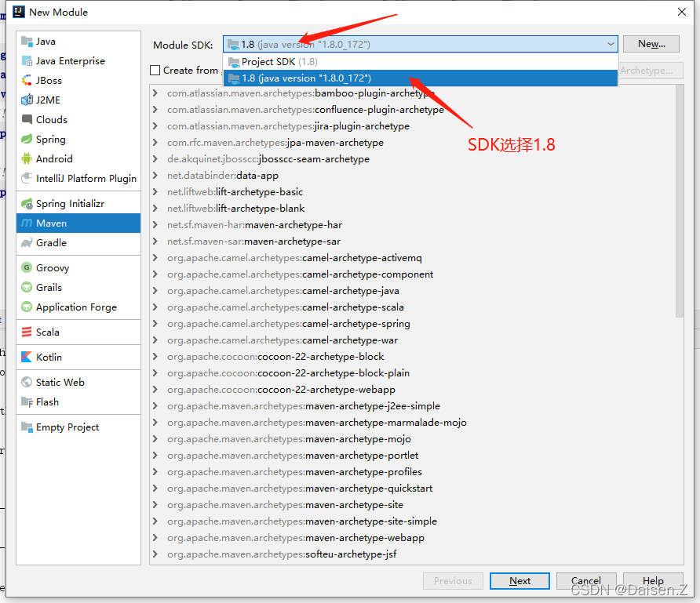700x603 pixels.
Task: Click the Cancel button
Action: 586,581
